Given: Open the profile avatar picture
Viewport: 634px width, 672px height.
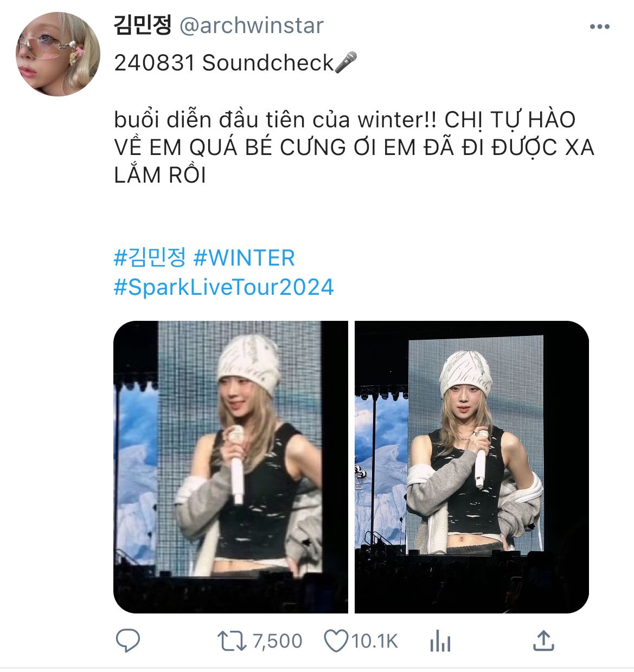Looking at the screenshot, I should coord(58,55).
